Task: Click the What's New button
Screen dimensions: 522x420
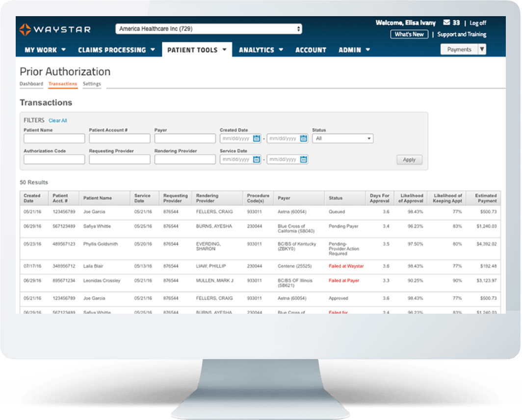Action: pos(409,34)
